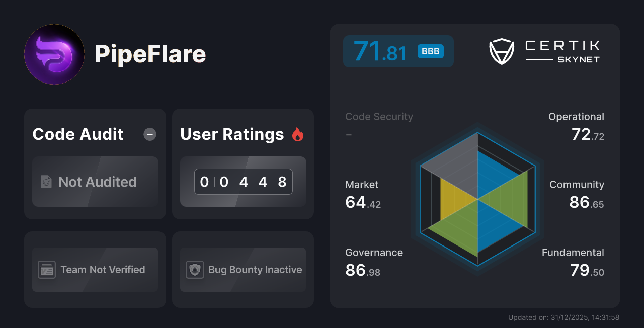The image size is (644, 328).
Task: Open the CertiK Skynet shield logo
Action: click(501, 50)
